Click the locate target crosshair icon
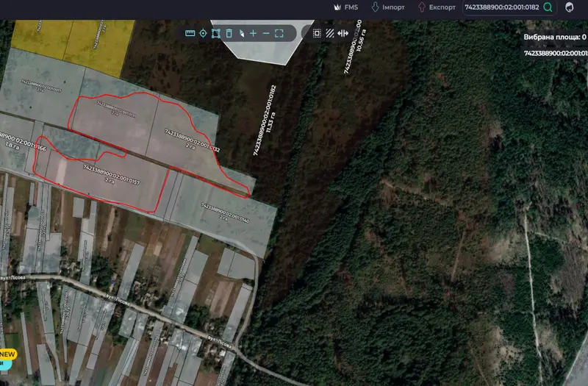This screenshot has width=588, height=386. (203, 33)
